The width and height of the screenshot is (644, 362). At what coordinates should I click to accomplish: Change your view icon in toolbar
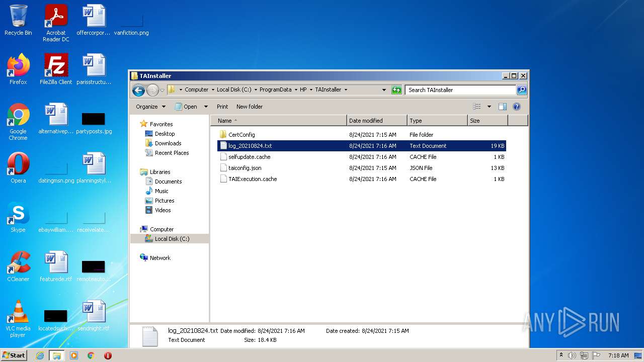[477, 107]
